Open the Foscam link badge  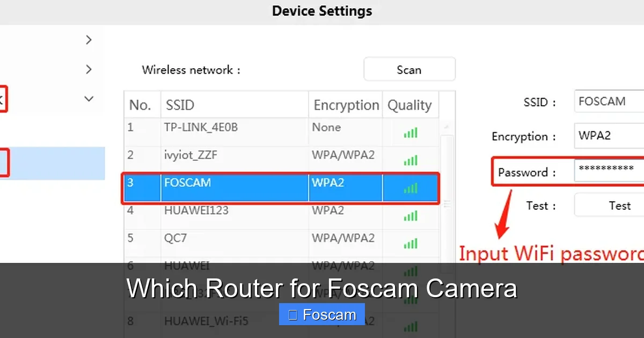(x=321, y=314)
